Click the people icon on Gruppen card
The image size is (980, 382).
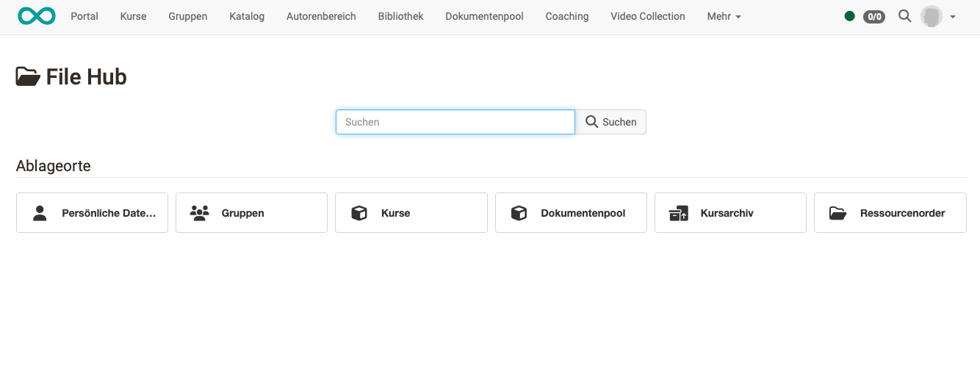coord(200,213)
